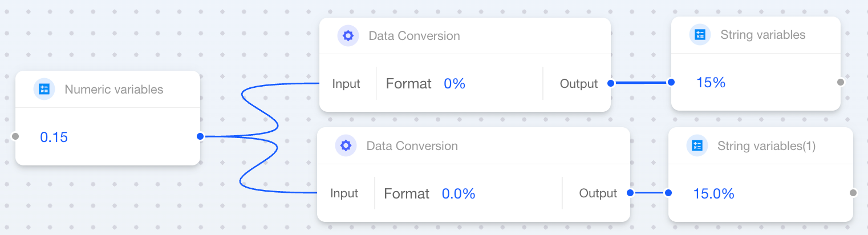Click the 15.0% string value
Screen dimensions: 868x235
[713, 194]
